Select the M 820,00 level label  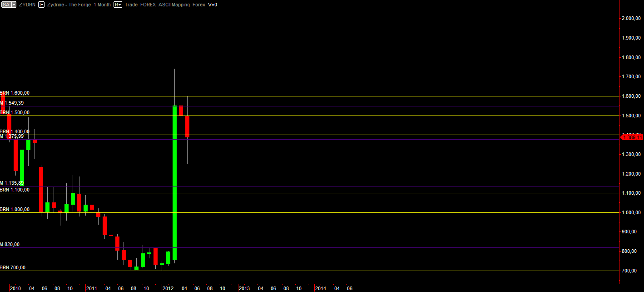[10, 245]
